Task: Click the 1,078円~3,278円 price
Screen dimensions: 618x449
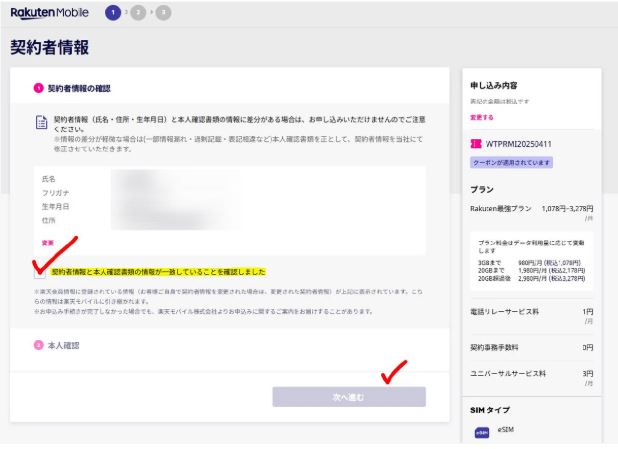Action: (567, 209)
